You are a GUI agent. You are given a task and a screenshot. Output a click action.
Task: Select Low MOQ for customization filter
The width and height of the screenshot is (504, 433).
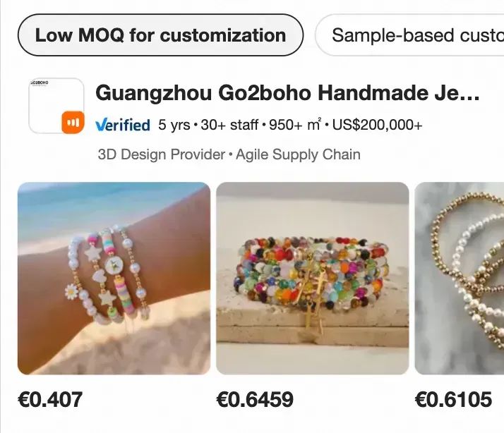(x=160, y=35)
